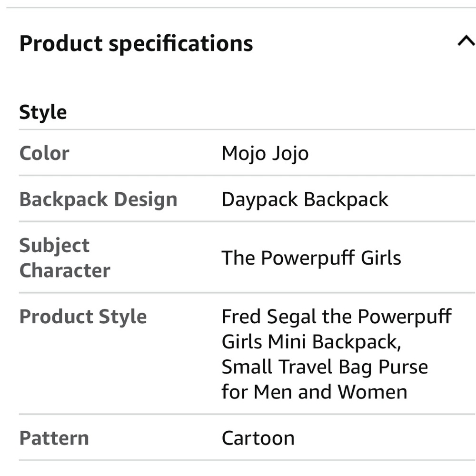
Task: Click the word 'Character' in label
Action: click(x=64, y=271)
